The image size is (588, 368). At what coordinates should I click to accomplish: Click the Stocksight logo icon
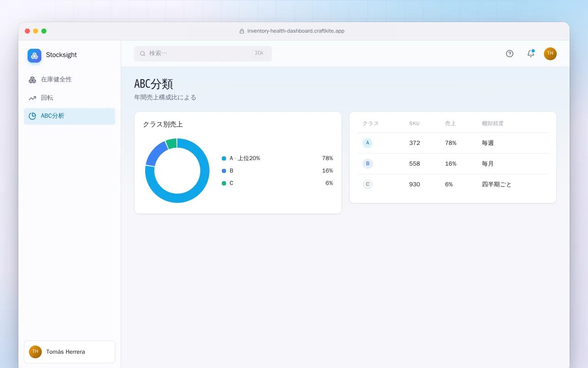pos(34,56)
